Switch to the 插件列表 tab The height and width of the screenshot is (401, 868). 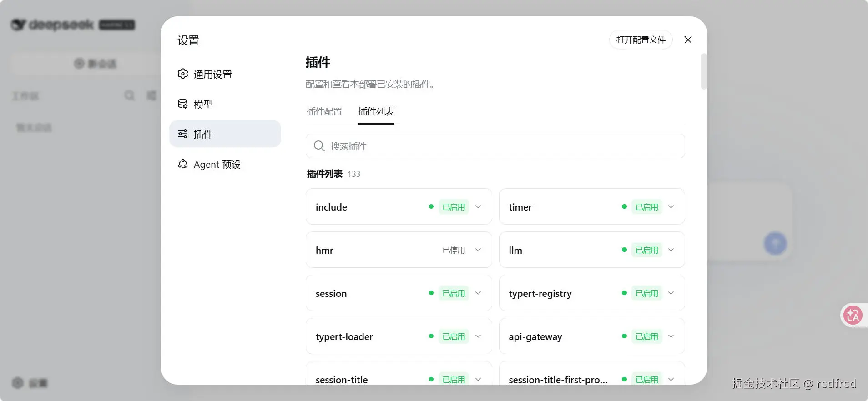point(376,111)
